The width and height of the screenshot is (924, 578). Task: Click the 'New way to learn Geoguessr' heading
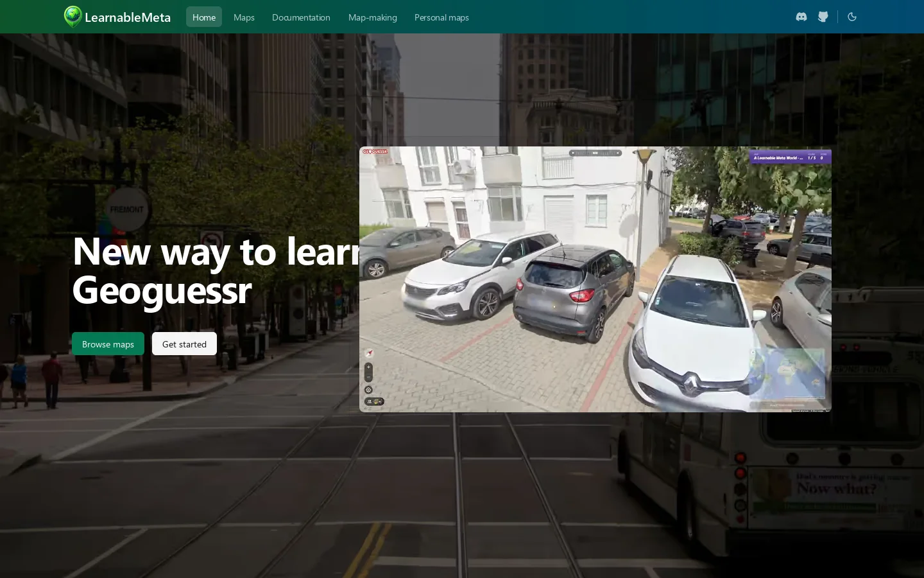pyautogui.click(x=216, y=270)
